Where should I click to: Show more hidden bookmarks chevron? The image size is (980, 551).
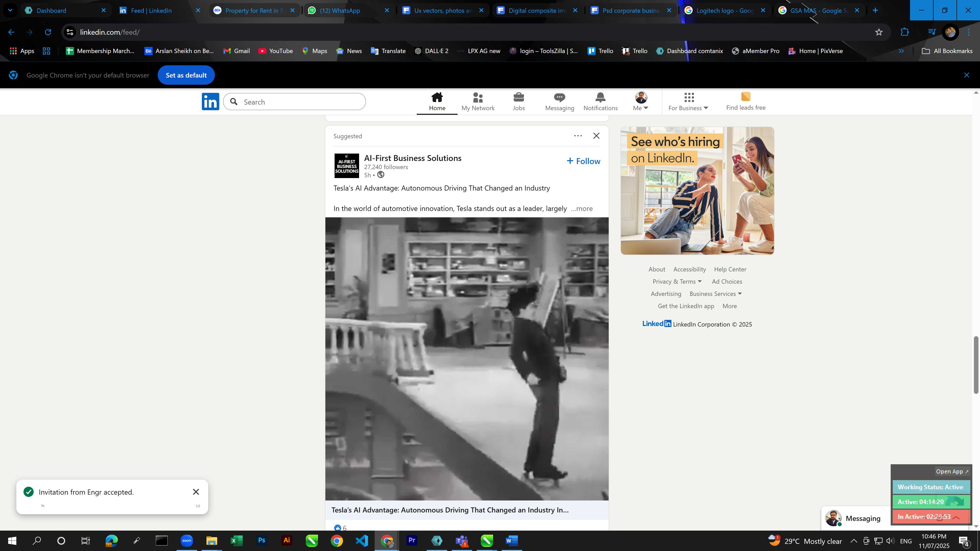[x=901, y=51]
